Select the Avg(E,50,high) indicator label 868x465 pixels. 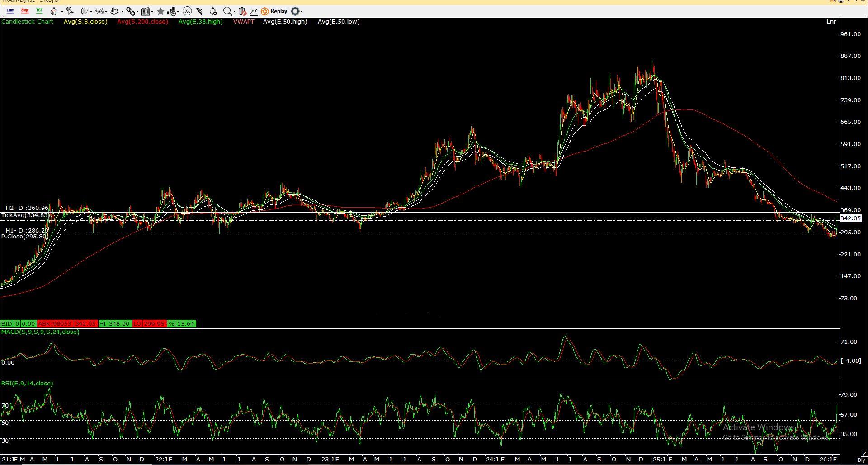[285, 22]
